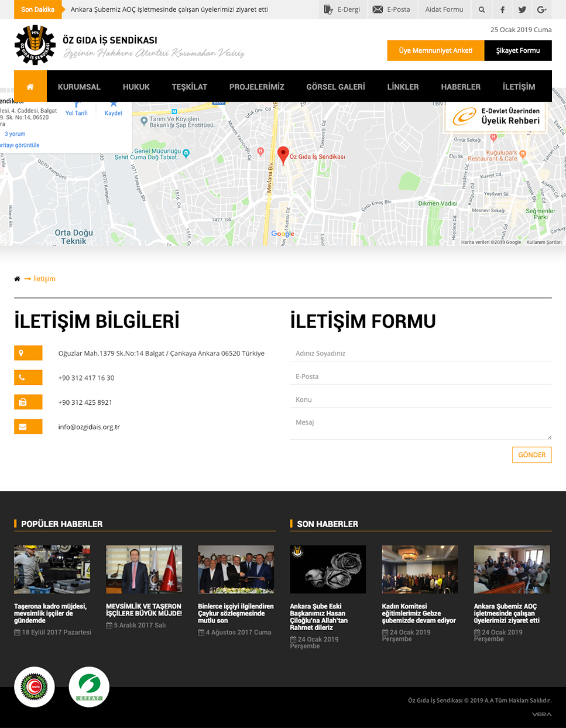Open the black rose condolence news thumbnail
This screenshot has height=728, width=566.
coord(328,569)
